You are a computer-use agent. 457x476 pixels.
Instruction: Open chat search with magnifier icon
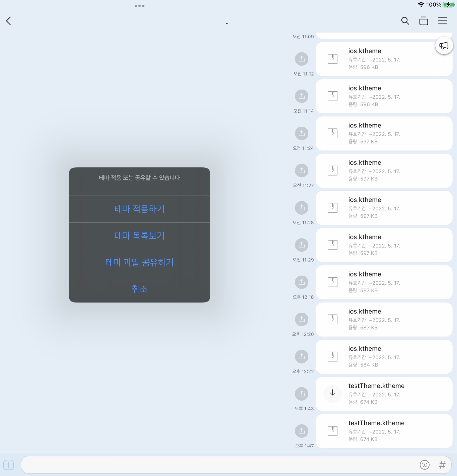click(x=405, y=21)
